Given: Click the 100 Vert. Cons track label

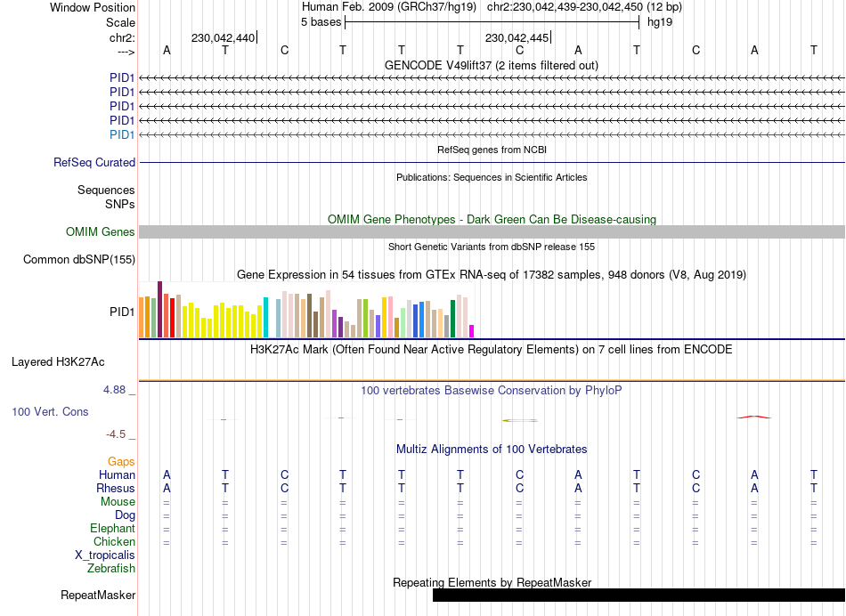Looking at the screenshot, I should (50, 411).
